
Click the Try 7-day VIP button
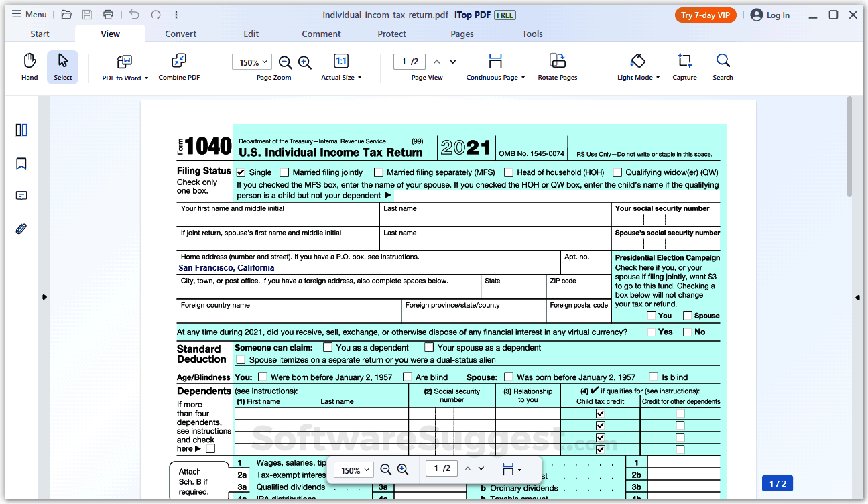pyautogui.click(x=705, y=14)
